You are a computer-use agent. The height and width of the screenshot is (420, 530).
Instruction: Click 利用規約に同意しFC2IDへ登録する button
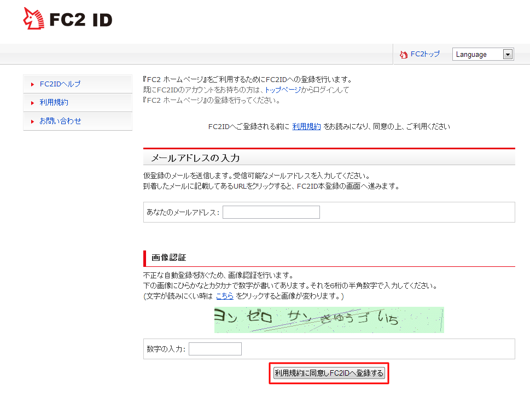click(x=329, y=373)
